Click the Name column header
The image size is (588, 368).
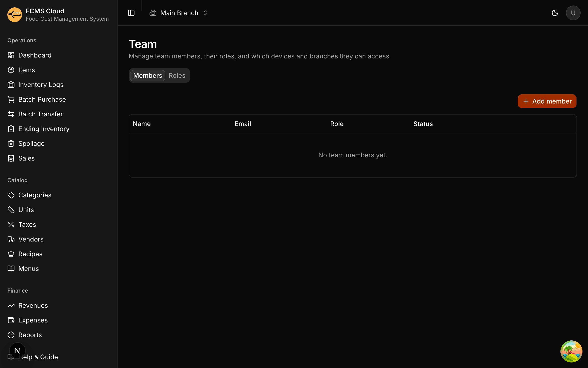pos(142,124)
